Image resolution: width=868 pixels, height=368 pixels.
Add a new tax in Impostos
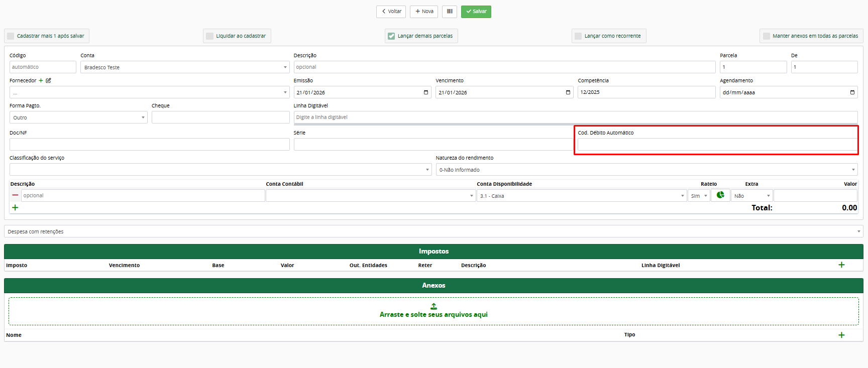841,265
